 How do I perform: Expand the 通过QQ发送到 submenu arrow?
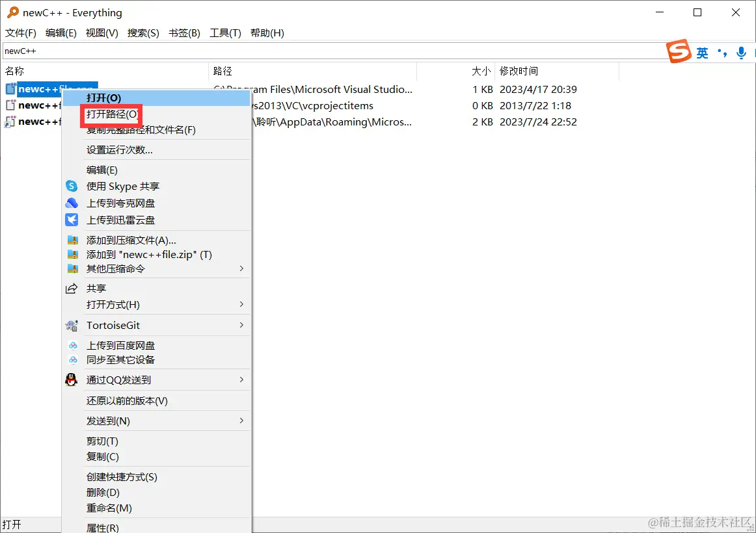coord(241,380)
